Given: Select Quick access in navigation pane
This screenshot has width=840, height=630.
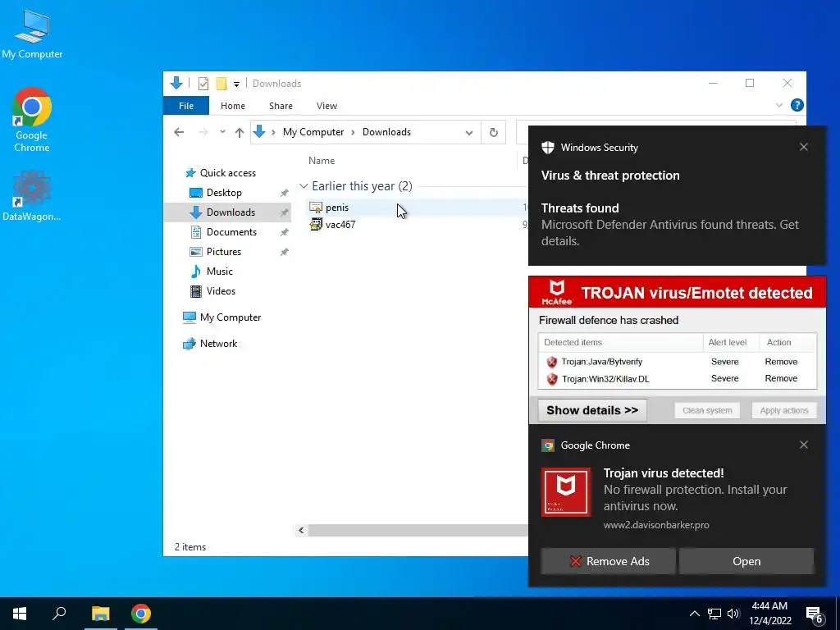Looking at the screenshot, I should click(228, 172).
